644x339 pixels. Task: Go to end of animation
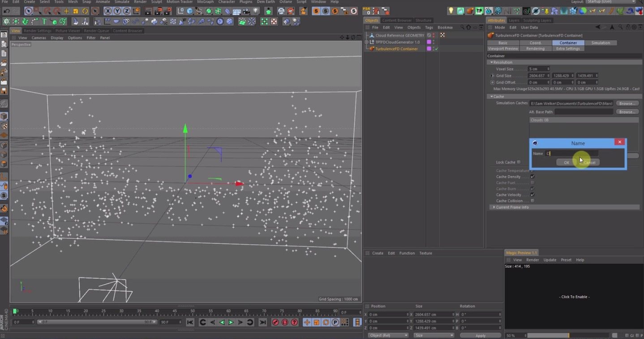coord(263,322)
